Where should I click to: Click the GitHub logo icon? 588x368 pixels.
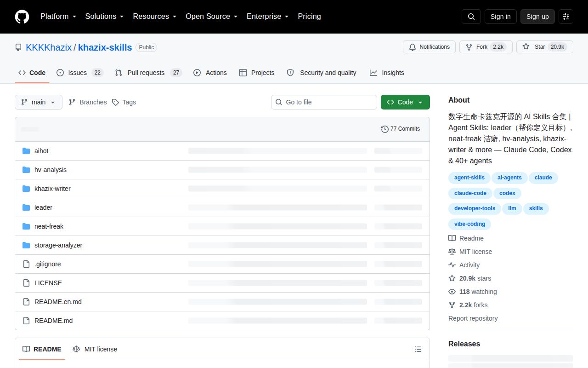point(22,17)
